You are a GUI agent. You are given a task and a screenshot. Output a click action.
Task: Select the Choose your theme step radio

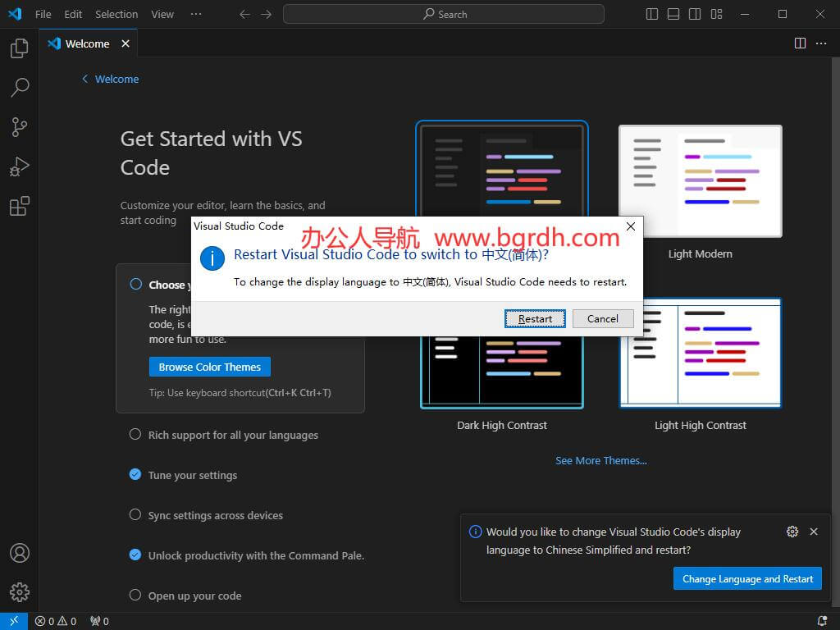point(135,283)
